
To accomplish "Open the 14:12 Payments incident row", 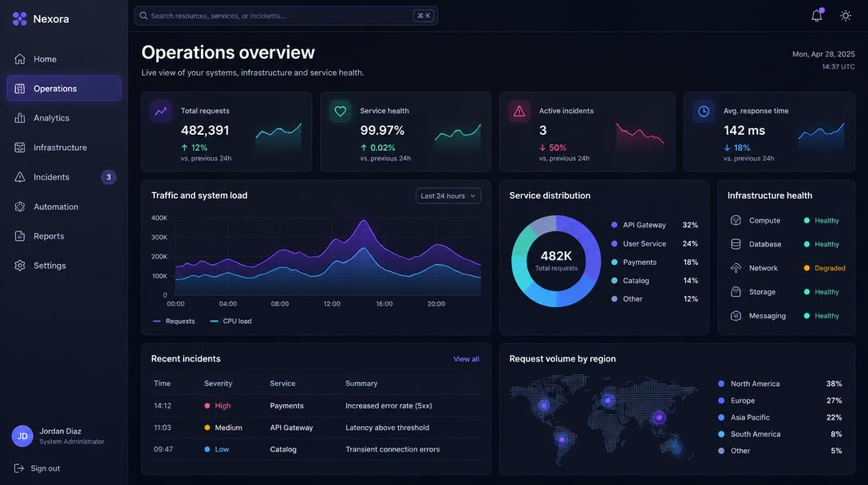I will (316, 406).
